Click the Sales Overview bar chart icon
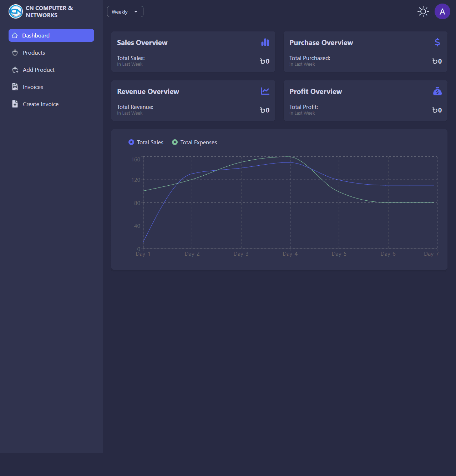 (x=265, y=42)
